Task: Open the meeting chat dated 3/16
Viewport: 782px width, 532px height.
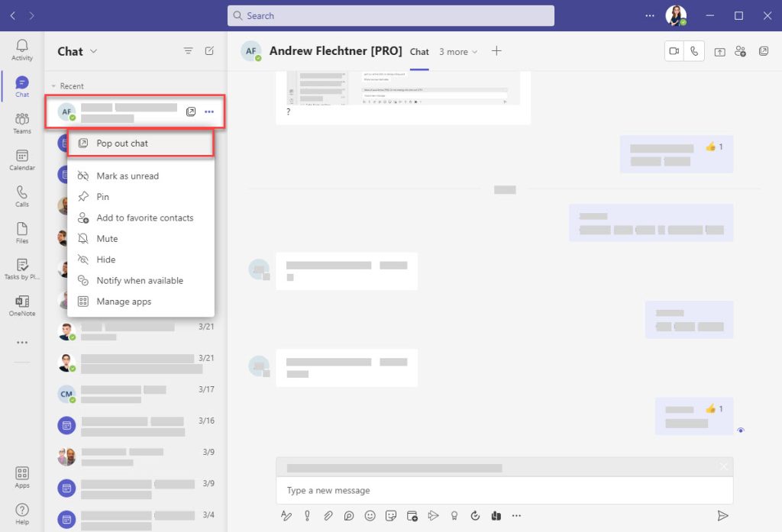Action: [x=136, y=425]
